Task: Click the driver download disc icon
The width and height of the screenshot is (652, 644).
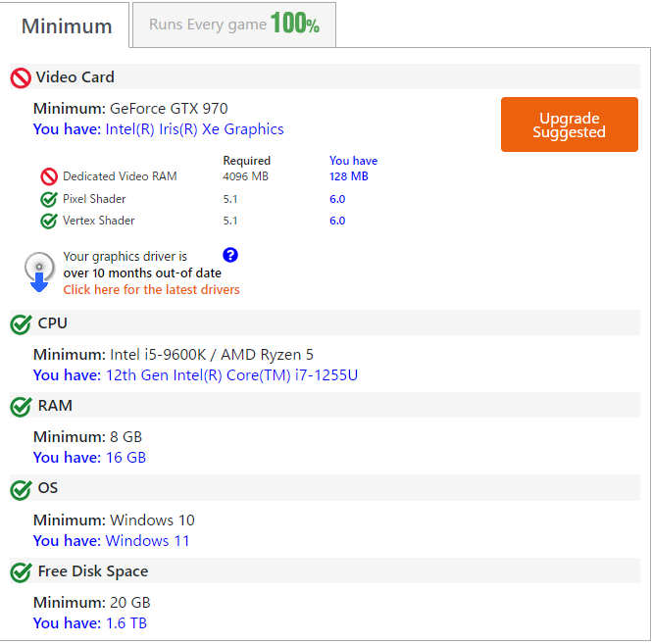Action: (x=39, y=272)
